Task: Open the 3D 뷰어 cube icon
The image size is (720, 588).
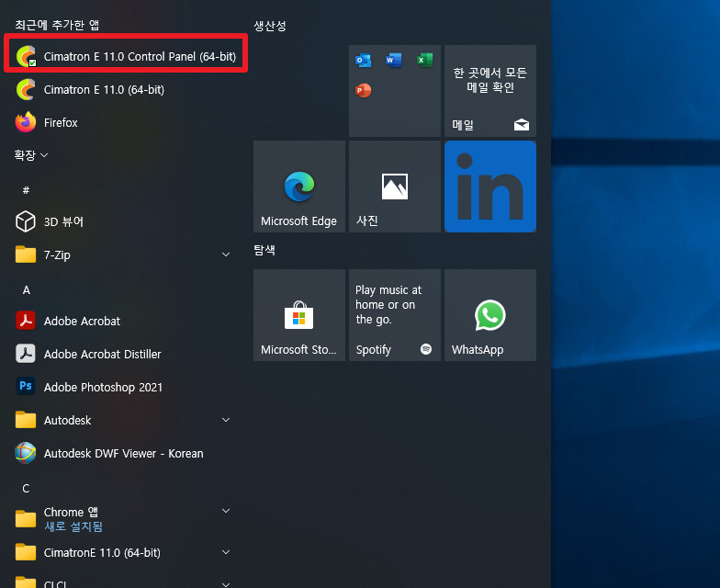Action: [26, 221]
